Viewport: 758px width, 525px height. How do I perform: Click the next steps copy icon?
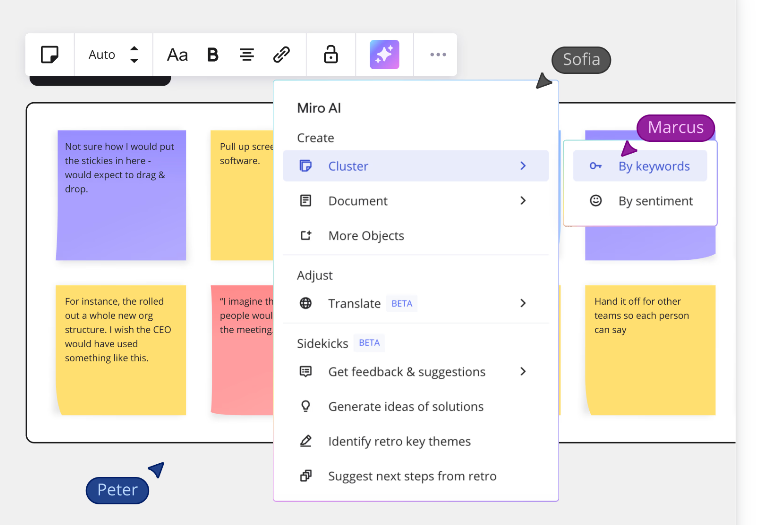(306, 476)
